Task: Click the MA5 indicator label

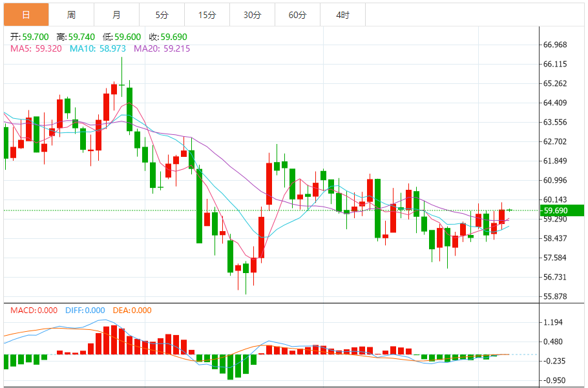Action: (x=36, y=48)
